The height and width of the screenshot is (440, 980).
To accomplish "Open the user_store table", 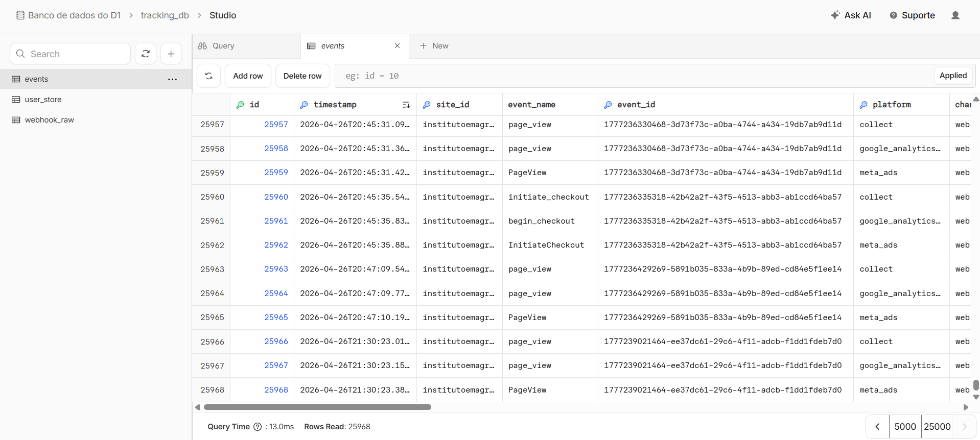I will pos(96,100).
